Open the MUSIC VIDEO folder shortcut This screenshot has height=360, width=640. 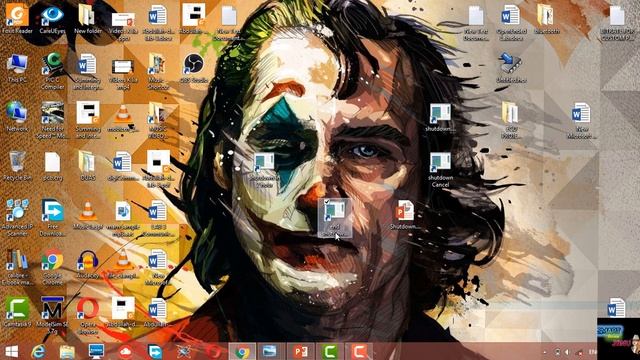point(158,120)
